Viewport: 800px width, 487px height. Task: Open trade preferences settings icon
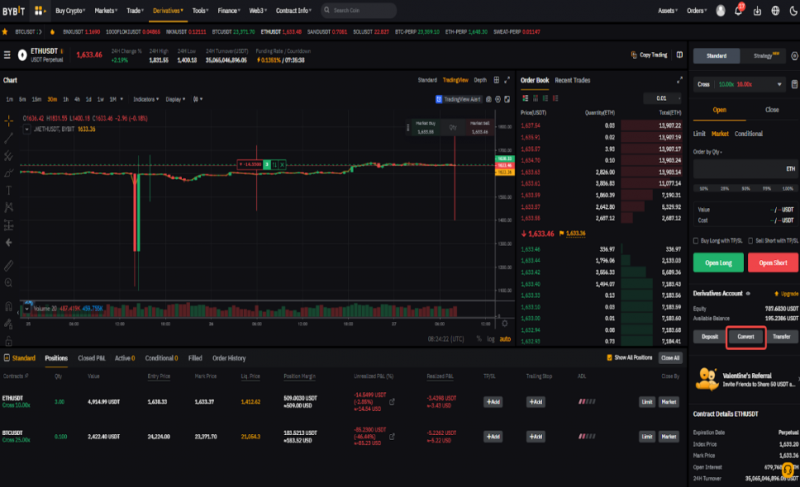tap(794, 56)
